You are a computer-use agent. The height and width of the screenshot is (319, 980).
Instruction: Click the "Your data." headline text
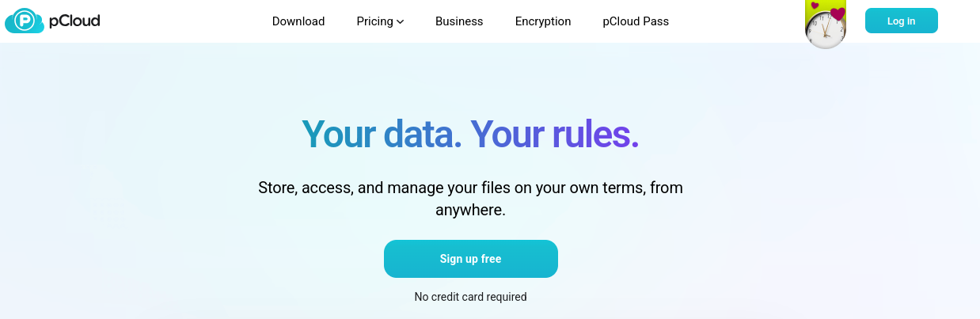pos(382,134)
